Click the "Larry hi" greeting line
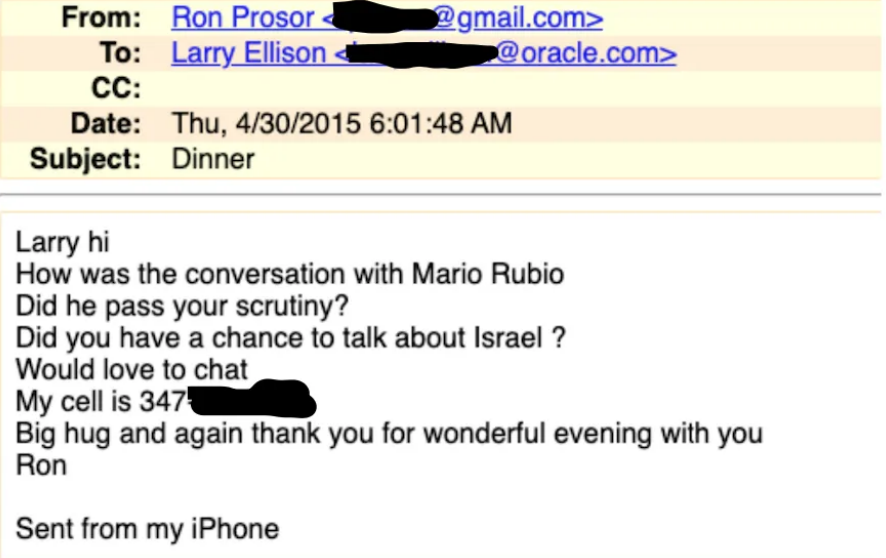The width and height of the screenshot is (886, 558). (63, 242)
